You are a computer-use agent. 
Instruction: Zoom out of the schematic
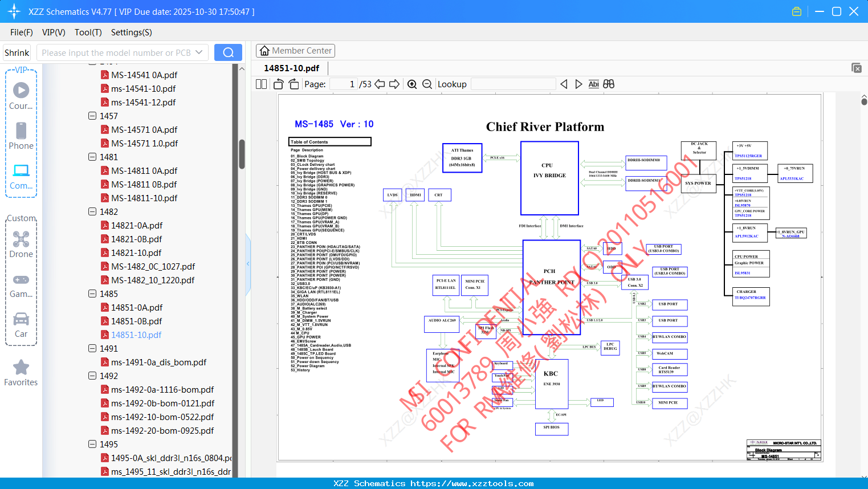[x=427, y=84]
